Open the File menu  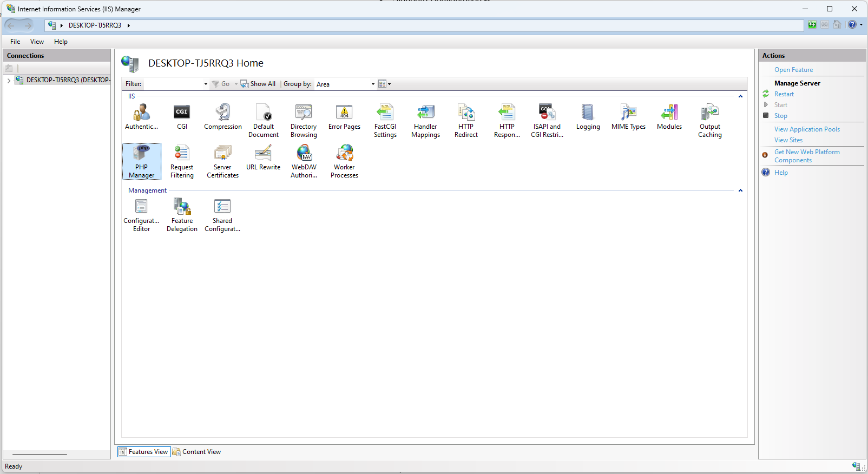(x=15, y=42)
